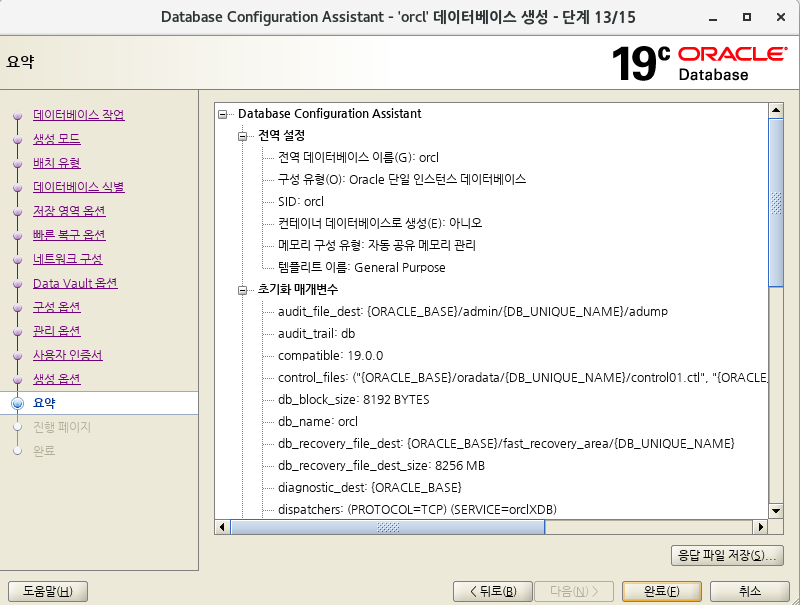800x605 pixels.
Task: Click 응답 파일 저장(S)... button
Action: pos(727,555)
